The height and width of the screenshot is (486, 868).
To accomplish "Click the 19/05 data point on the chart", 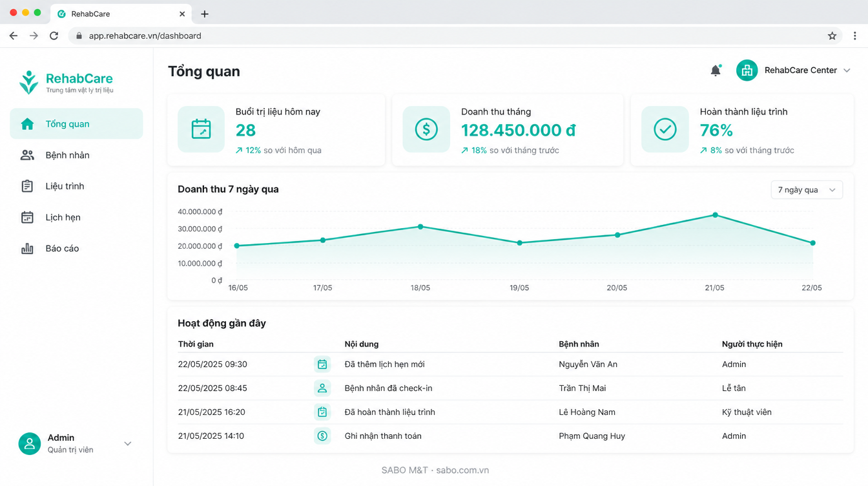I will pos(520,243).
